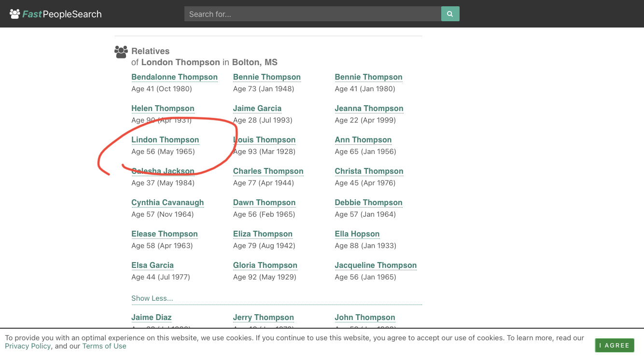Open Bennie Thompson age 73 link
Image resolution: width=644 pixels, height=362 pixels.
click(267, 77)
